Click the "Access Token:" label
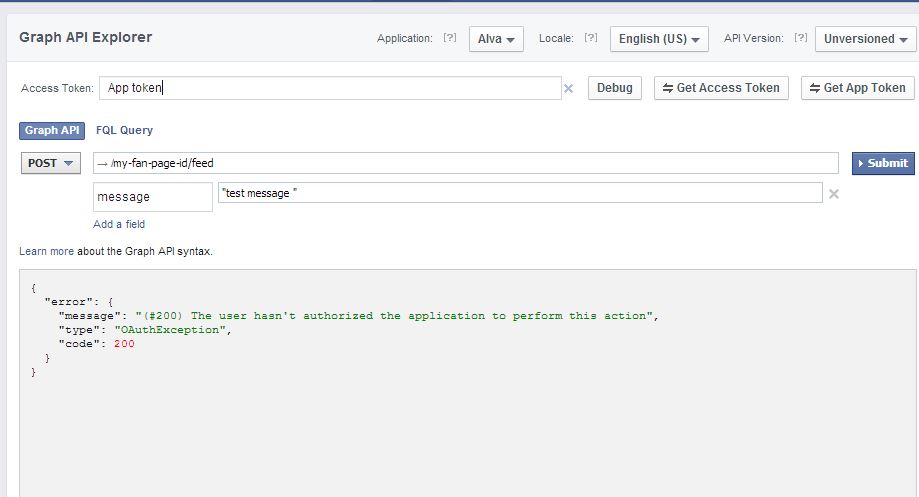The height and width of the screenshot is (497, 919). [x=57, y=88]
